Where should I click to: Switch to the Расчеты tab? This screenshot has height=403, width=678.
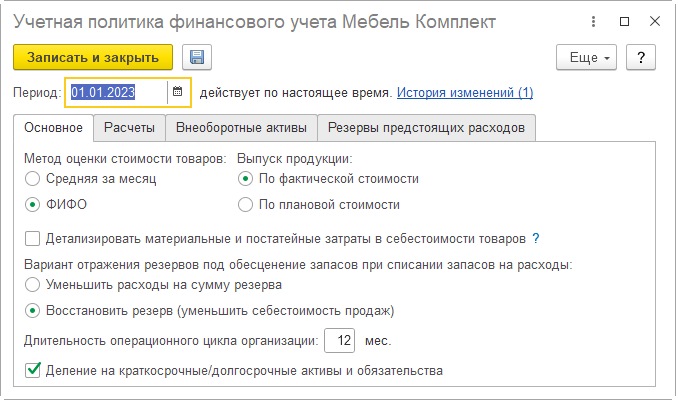130,128
